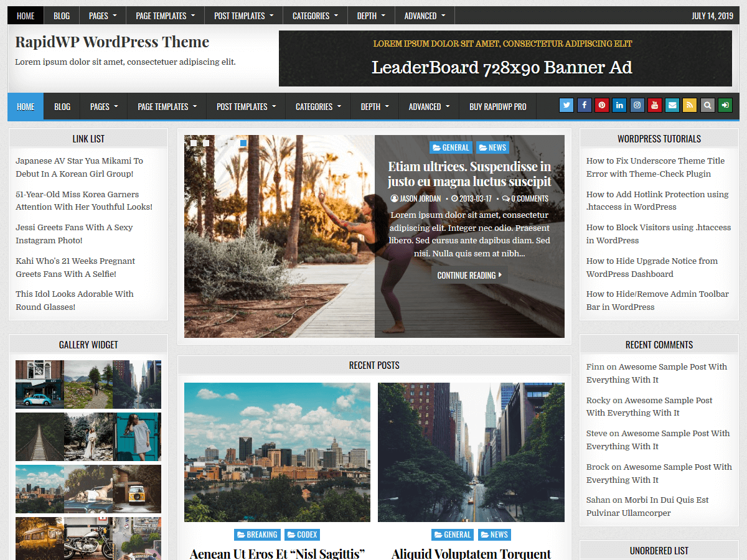Screen dimensions: 747x560
Task: Expand the ADVANCED dropdown menu
Action: [428, 105]
